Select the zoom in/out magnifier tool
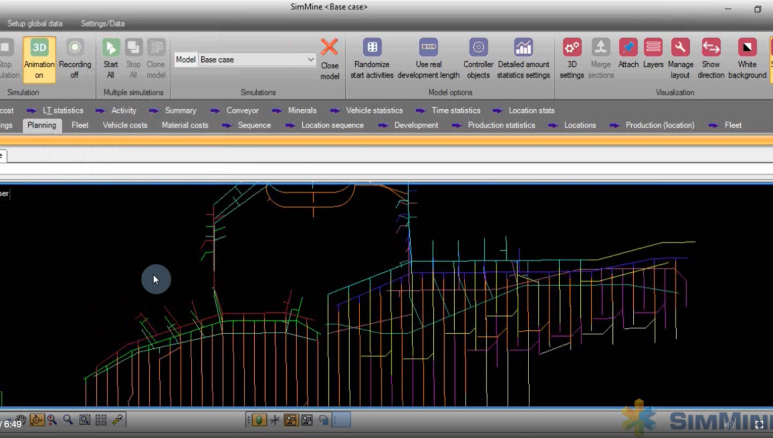Viewport: 773px width, 438px height. click(52, 420)
